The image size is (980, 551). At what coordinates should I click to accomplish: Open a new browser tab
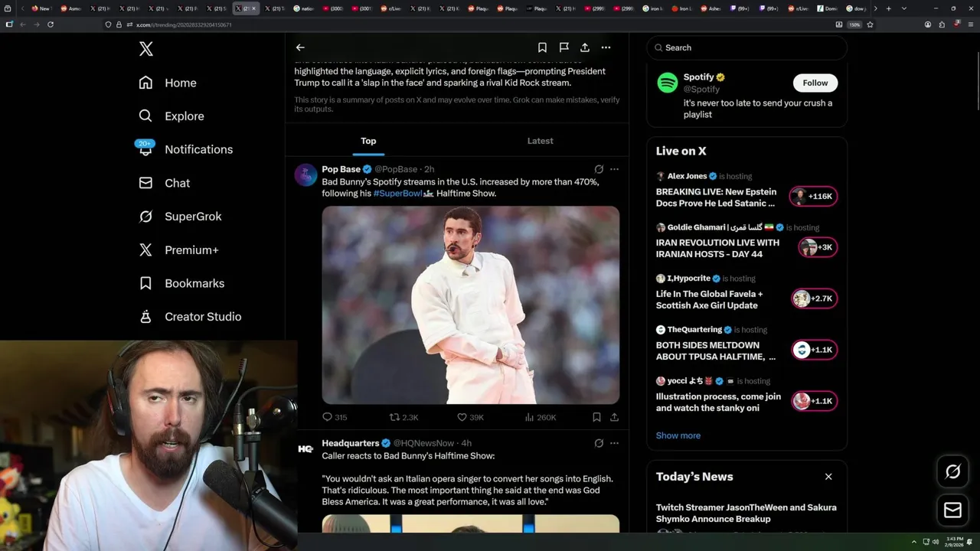[x=888, y=8]
